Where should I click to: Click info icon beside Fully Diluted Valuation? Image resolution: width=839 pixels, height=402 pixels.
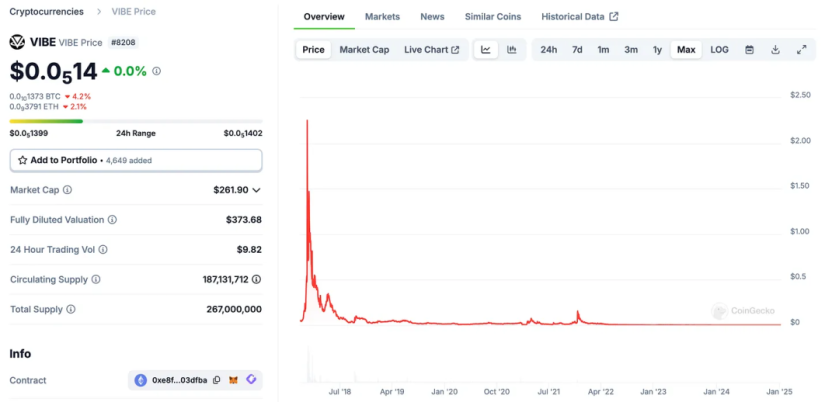click(112, 220)
